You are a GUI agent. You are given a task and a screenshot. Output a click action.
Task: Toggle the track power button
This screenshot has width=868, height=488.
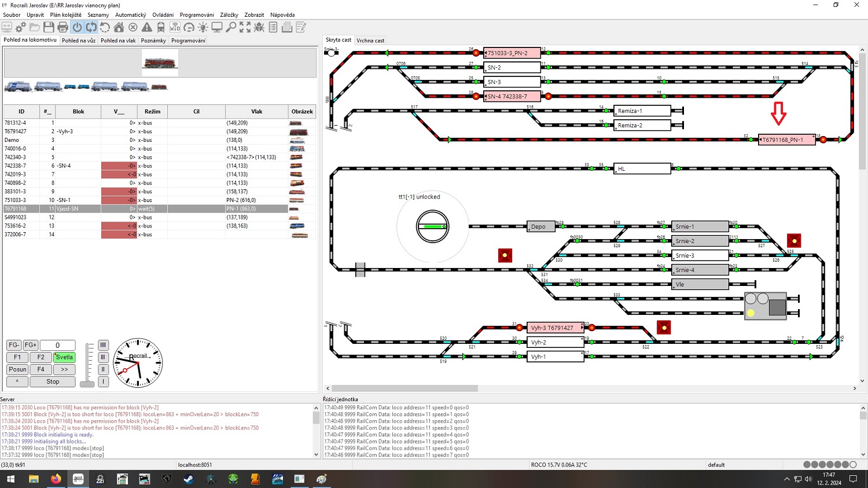coord(77,27)
